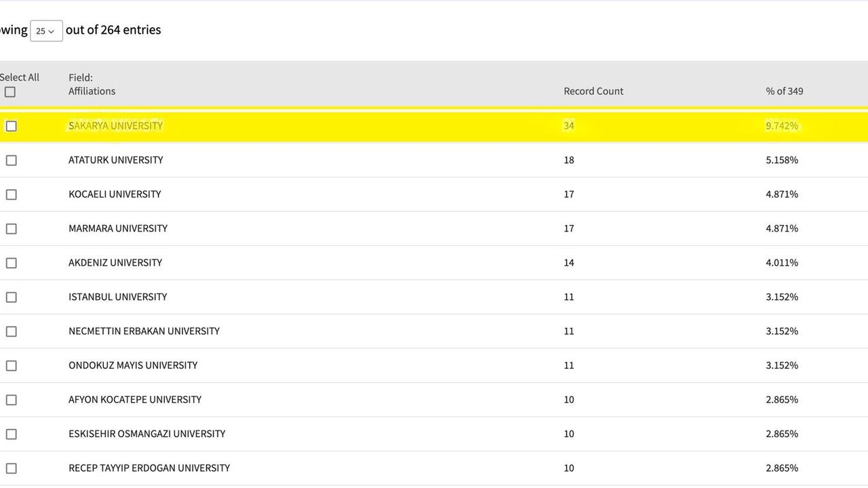
Task: Open the 25 entries-per-page dropdown
Action: (x=46, y=31)
